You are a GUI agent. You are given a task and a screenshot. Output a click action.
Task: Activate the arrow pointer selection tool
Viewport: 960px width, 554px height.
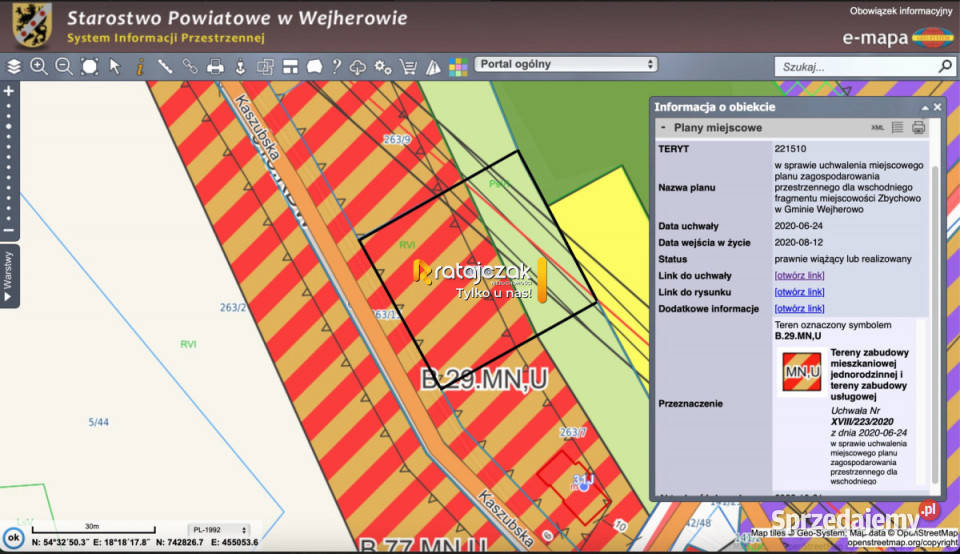(114, 66)
